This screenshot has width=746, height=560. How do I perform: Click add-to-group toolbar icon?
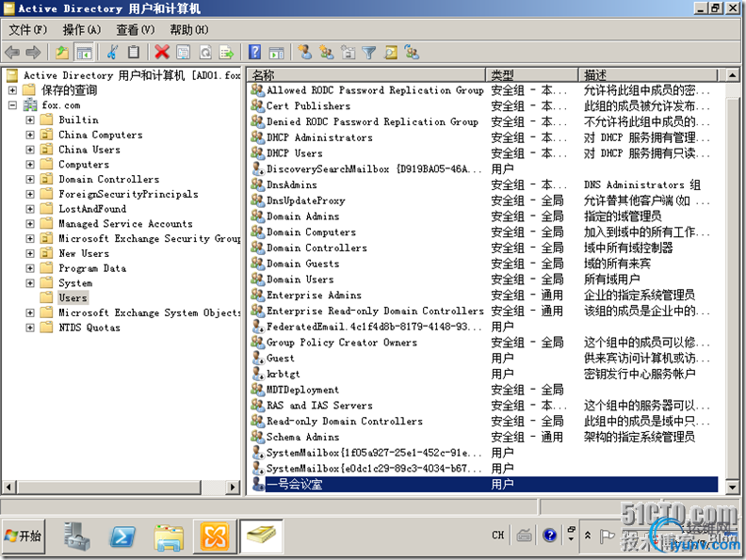click(412, 53)
